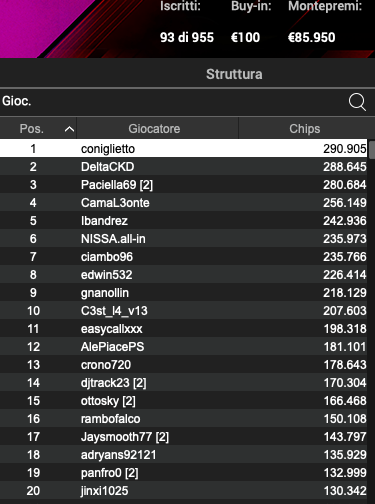Click chip count 198.318

[x=345, y=329]
